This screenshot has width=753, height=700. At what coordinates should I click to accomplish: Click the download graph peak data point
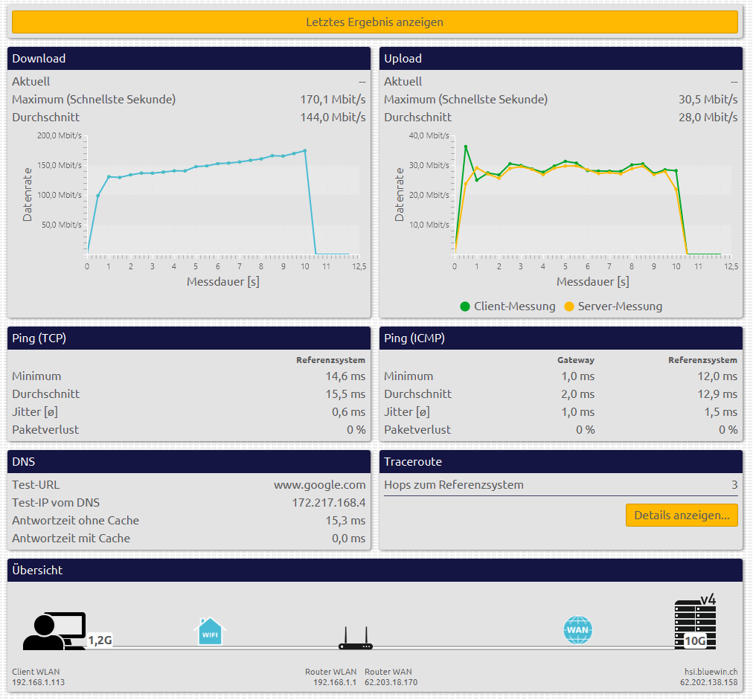(305, 151)
